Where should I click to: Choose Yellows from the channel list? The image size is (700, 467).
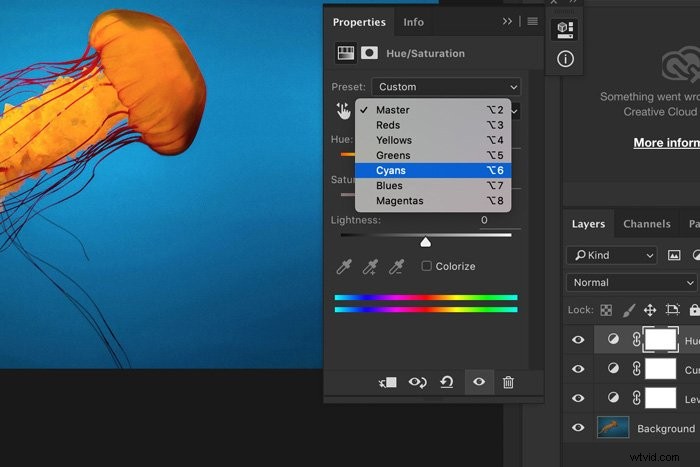point(433,140)
